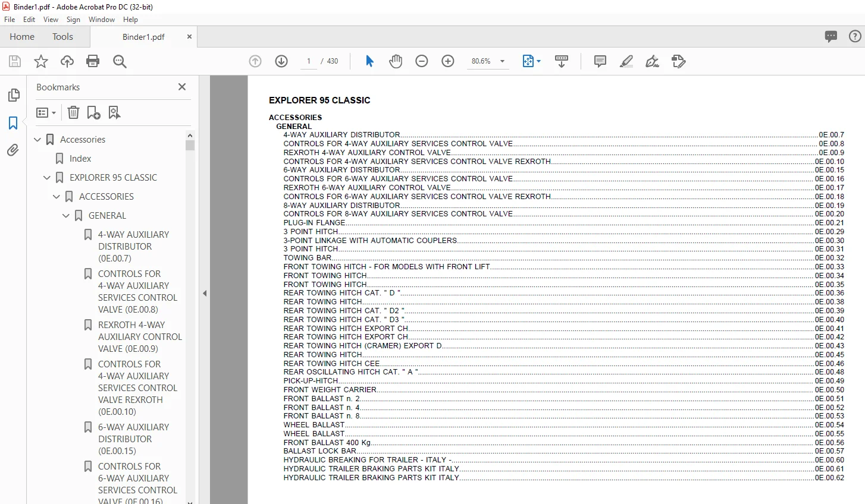Open the Sign document pen tool
865x504 pixels.
(653, 61)
